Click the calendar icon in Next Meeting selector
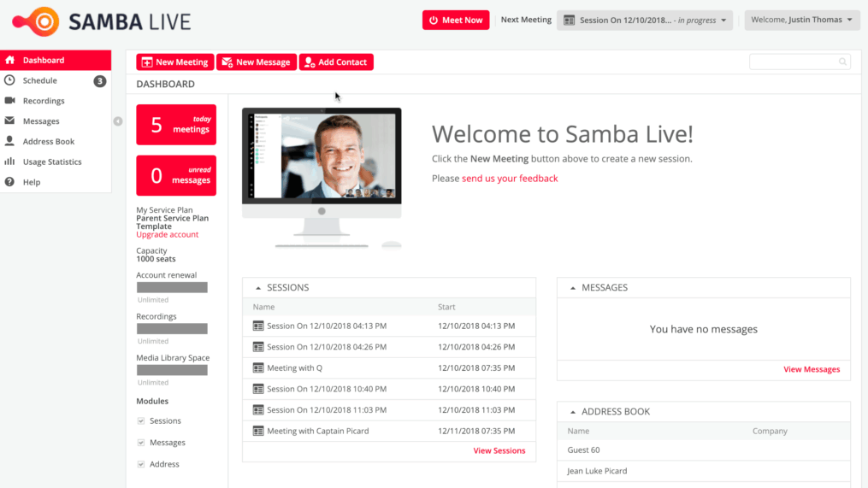Screen dimensions: 868x488 [569, 21]
